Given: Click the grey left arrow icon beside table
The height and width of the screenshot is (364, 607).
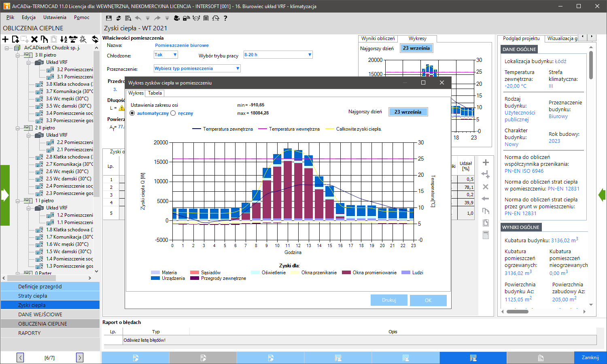Looking at the screenshot, I should tap(486, 199).
